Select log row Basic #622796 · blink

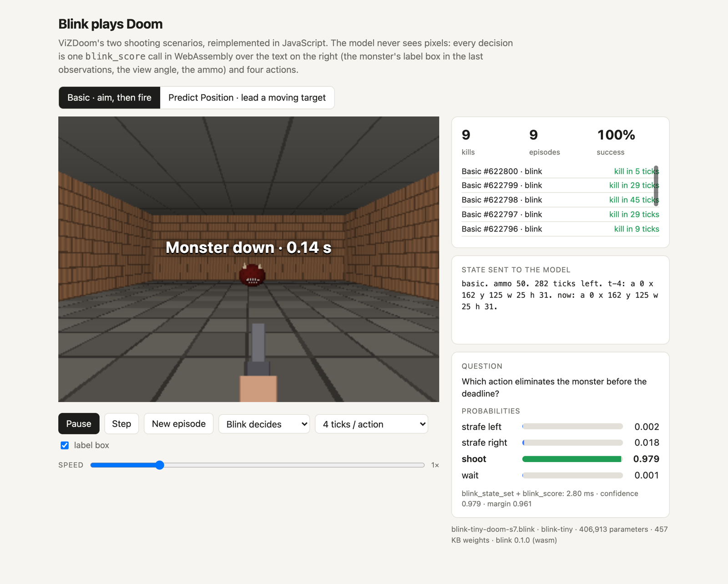point(560,229)
